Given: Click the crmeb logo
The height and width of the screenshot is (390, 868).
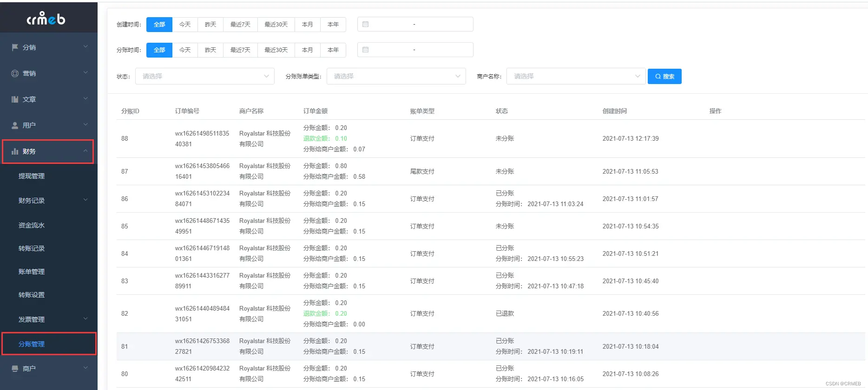Looking at the screenshot, I should point(46,18).
